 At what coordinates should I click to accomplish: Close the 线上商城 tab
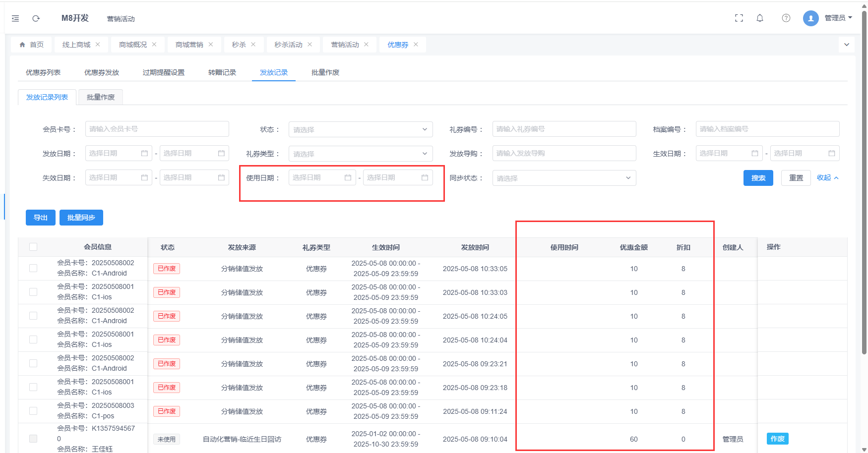coord(98,45)
